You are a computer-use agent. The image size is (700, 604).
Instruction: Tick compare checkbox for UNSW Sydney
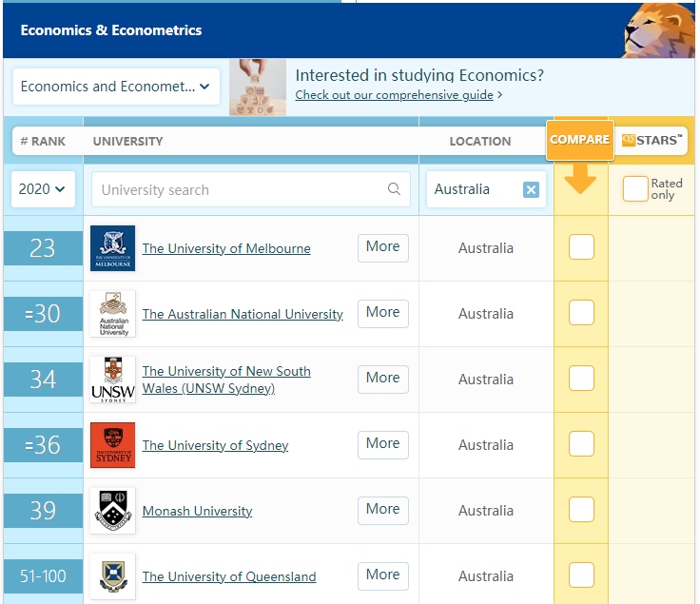[581, 379]
